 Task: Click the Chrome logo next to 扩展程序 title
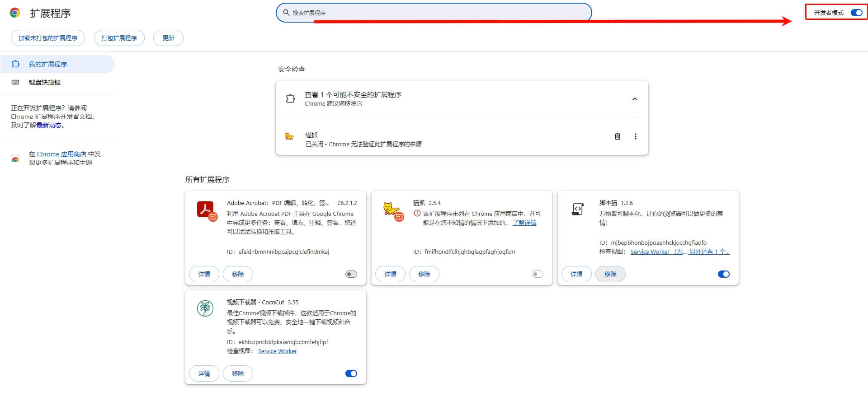15,13
